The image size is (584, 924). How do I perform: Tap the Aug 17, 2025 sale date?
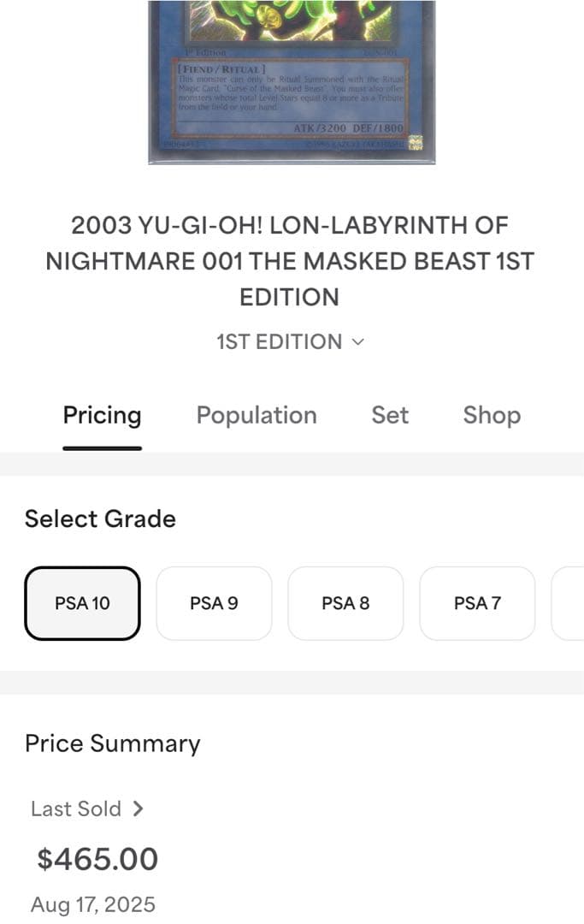92,904
